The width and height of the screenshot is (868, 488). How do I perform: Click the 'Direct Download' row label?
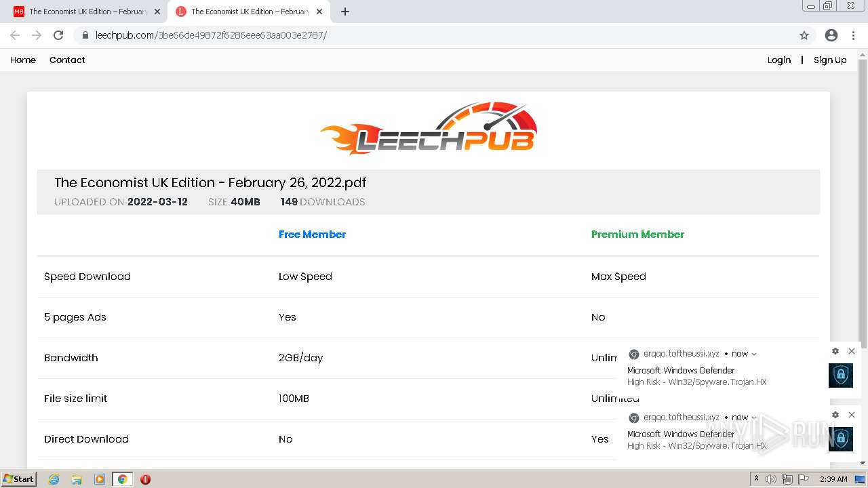tap(86, 439)
